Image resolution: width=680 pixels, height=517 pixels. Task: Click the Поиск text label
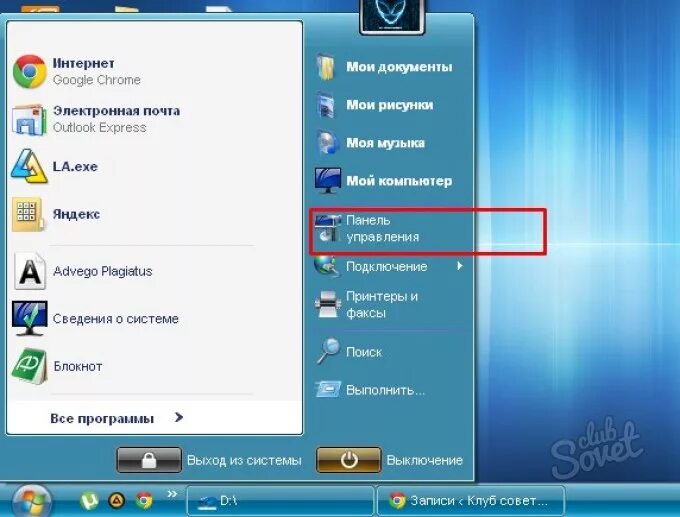[x=364, y=352]
